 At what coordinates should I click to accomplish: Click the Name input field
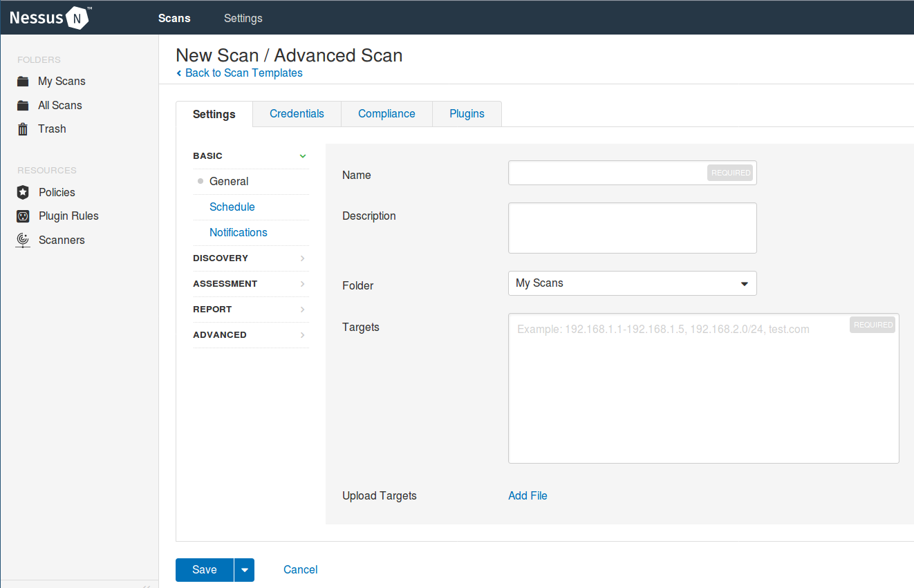click(632, 173)
